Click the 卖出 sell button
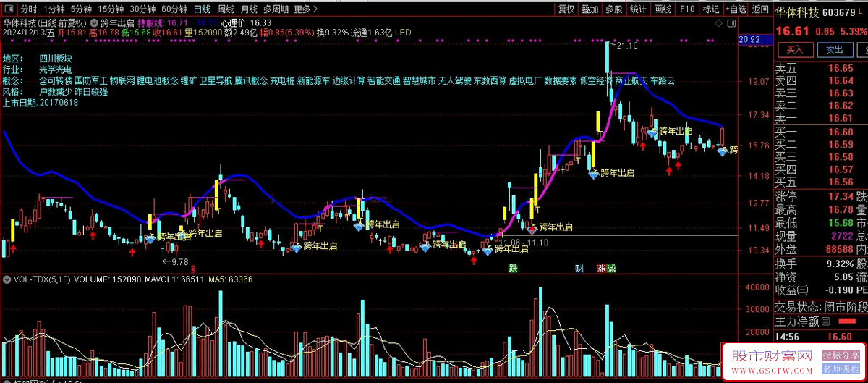868x383 pixels. [834, 49]
